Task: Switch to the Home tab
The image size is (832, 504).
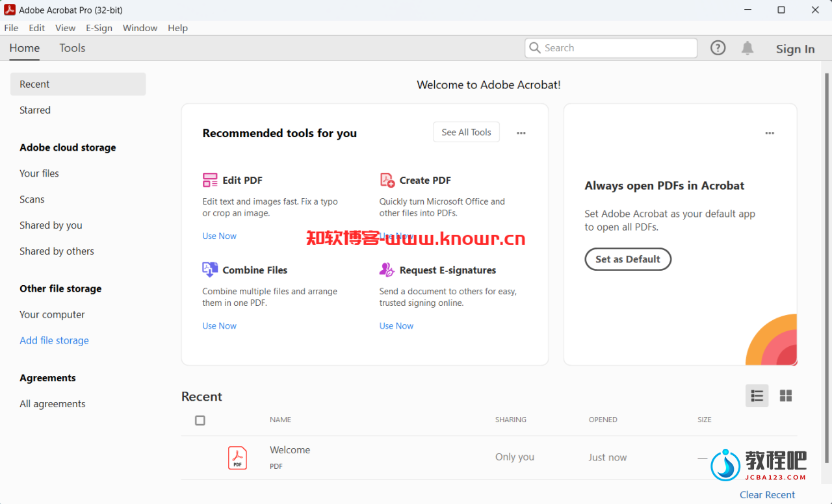Action: click(x=25, y=48)
